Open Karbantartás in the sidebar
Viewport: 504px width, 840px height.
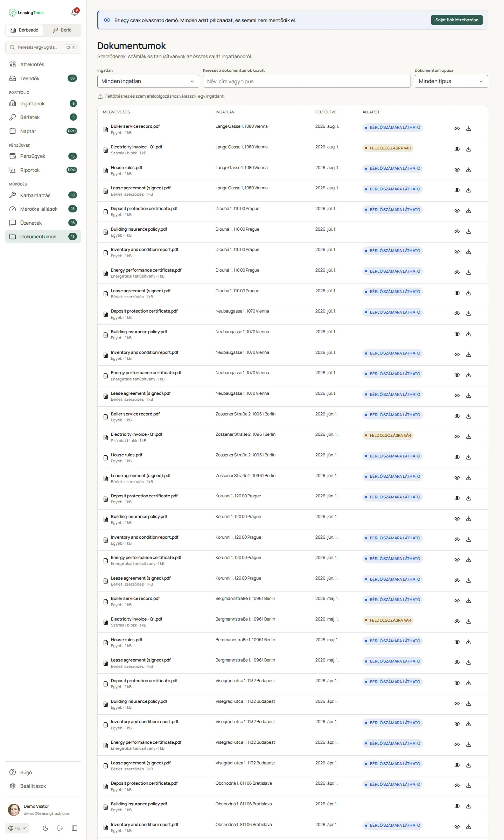pyautogui.click(x=43, y=195)
